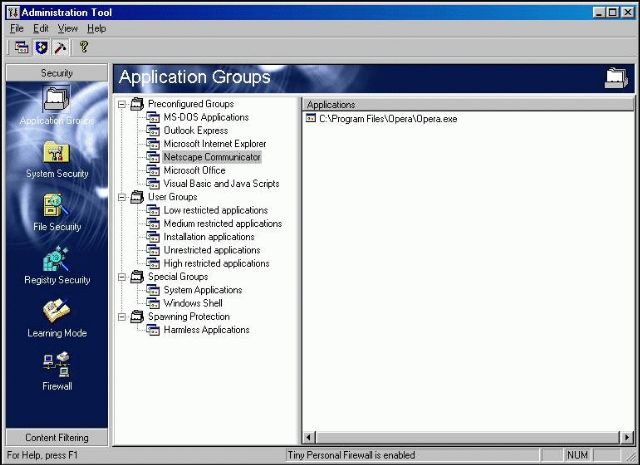
Task: Click the folder icon in Application Groups banner
Action: [x=616, y=78]
